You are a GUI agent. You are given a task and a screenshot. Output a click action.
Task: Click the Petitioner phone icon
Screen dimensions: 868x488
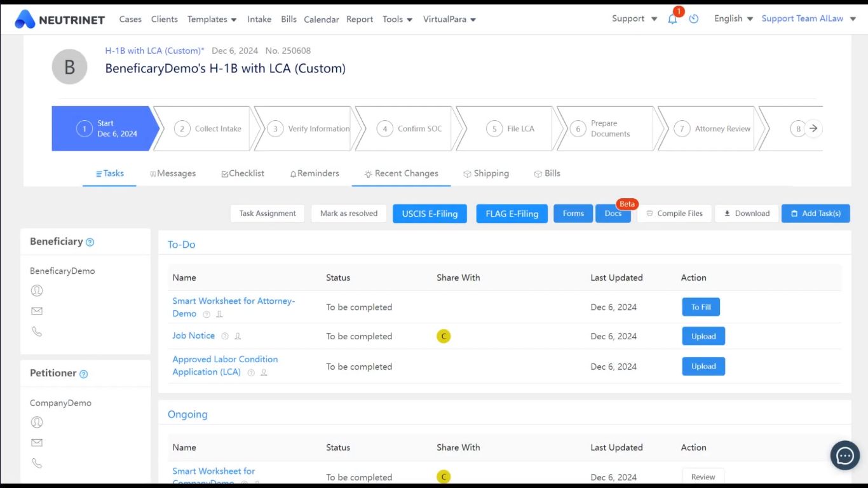37,463
